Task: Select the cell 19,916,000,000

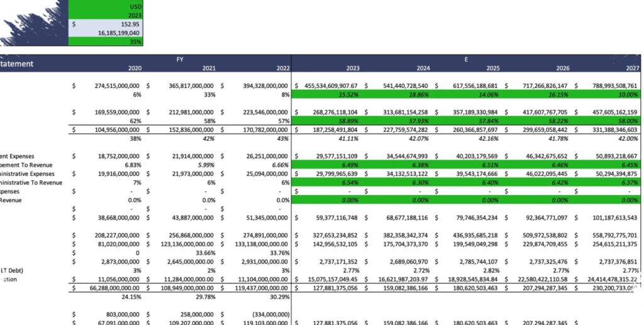Action: [x=119, y=174]
